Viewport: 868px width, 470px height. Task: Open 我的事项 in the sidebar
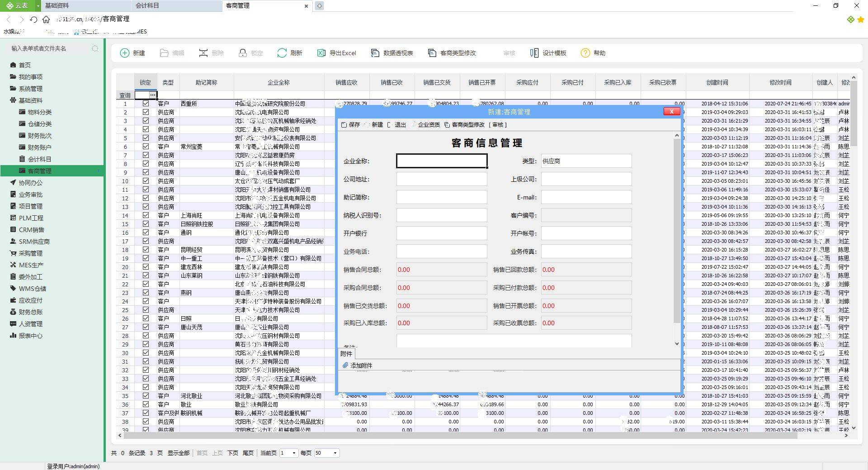point(30,77)
